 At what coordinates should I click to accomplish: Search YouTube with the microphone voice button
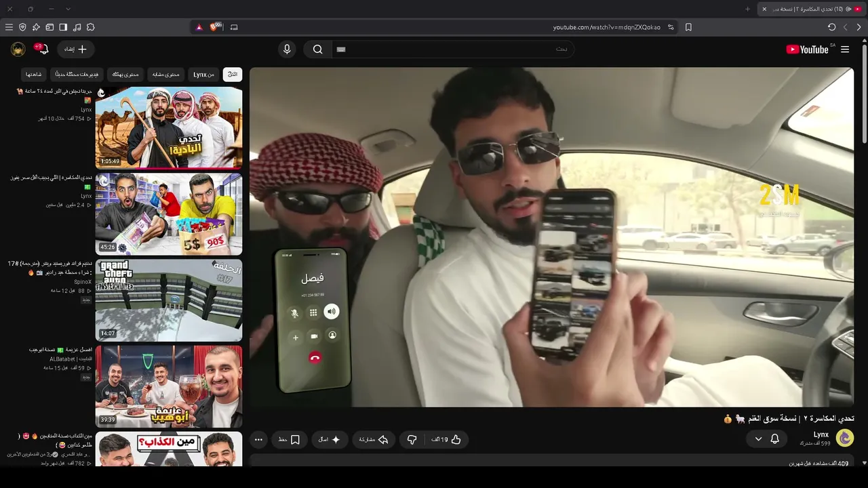point(287,49)
